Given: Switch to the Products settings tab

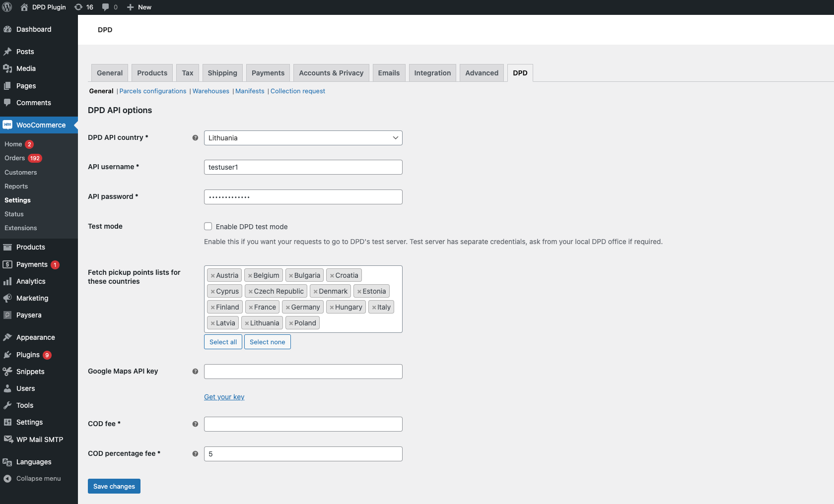Looking at the screenshot, I should [x=152, y=73].
